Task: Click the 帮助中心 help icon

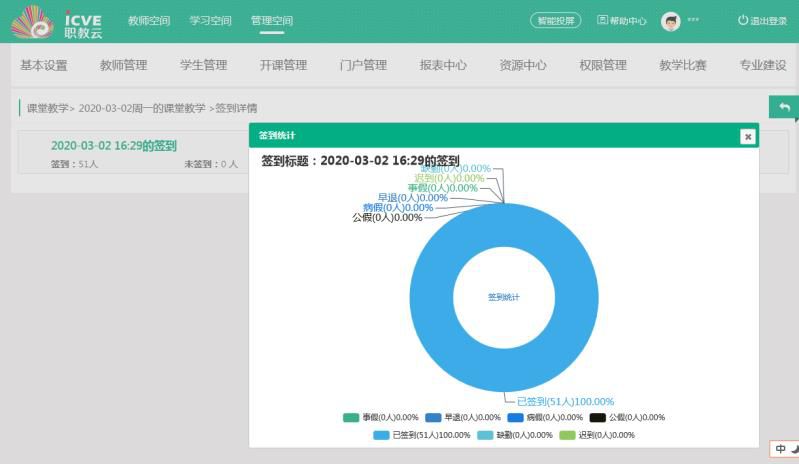Action: (602, 21)
